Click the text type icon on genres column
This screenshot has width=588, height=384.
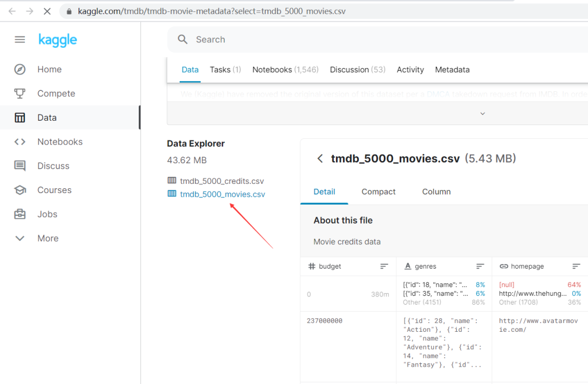pyautogui.click(x=408, y=266)
